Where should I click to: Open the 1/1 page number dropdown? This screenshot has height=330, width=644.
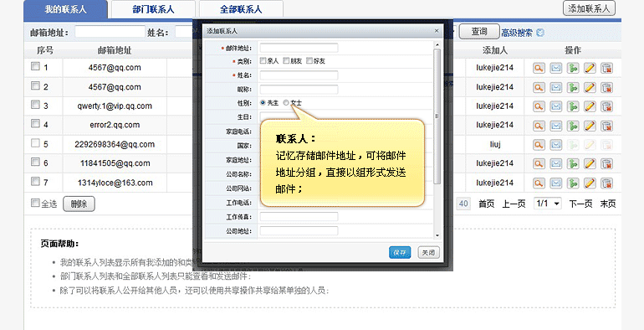point(548,204)
